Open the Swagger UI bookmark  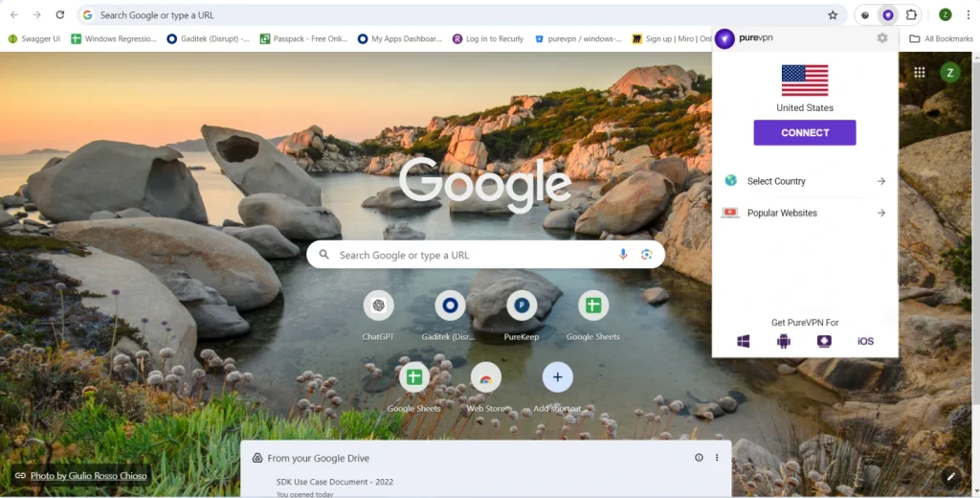pos(34,39)
